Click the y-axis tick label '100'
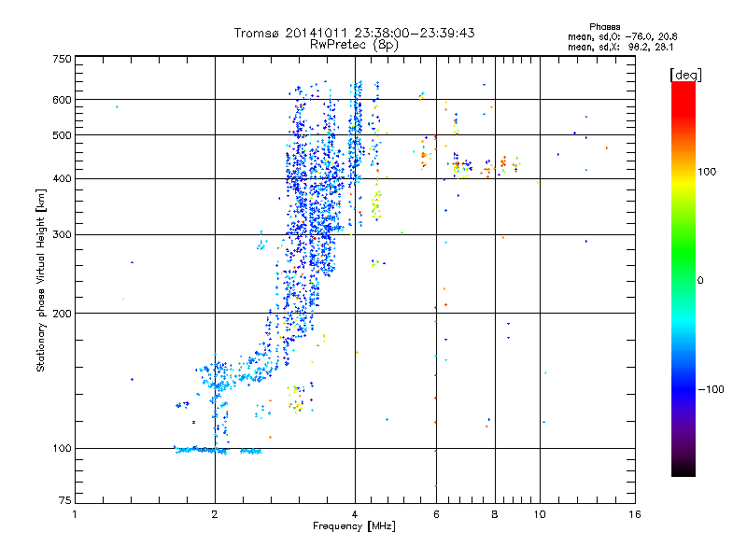 (x=62, y=449)
